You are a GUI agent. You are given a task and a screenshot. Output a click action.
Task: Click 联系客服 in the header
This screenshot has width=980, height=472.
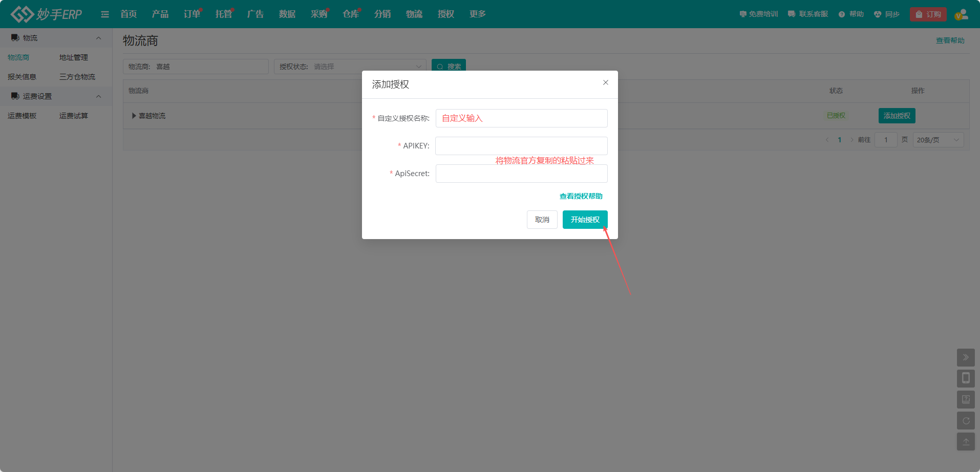[x=808, y=14]
